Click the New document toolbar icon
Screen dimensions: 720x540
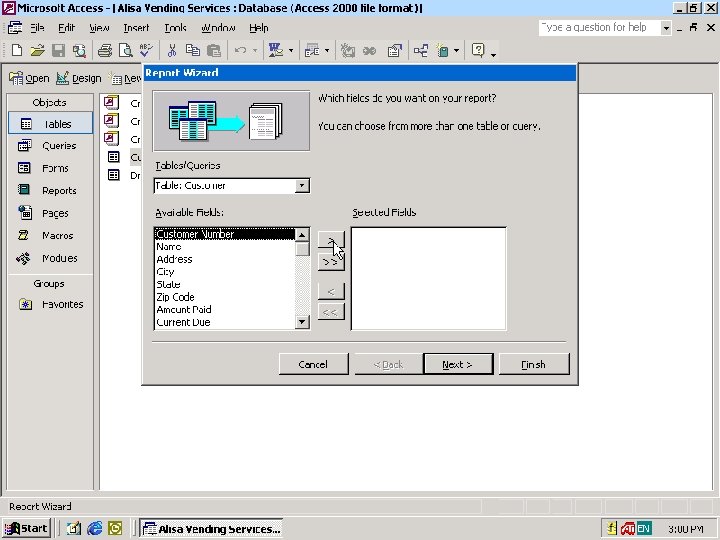(17, 50)
